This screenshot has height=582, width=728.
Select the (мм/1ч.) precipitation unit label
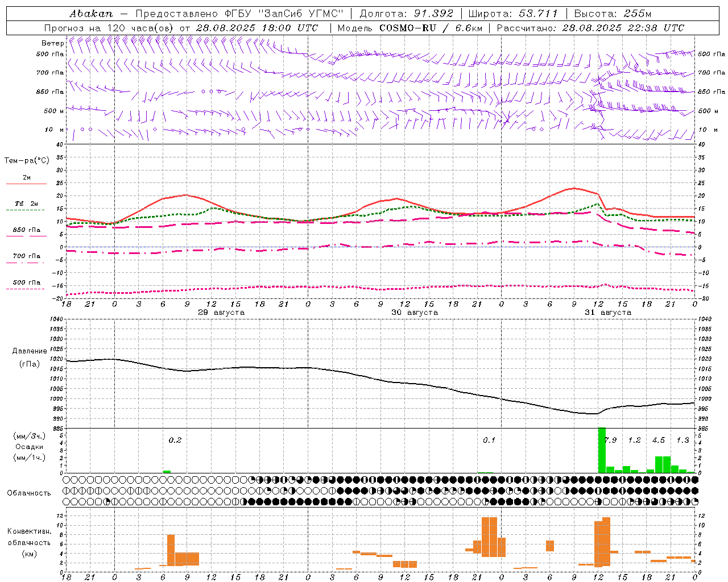pos(29,458)
